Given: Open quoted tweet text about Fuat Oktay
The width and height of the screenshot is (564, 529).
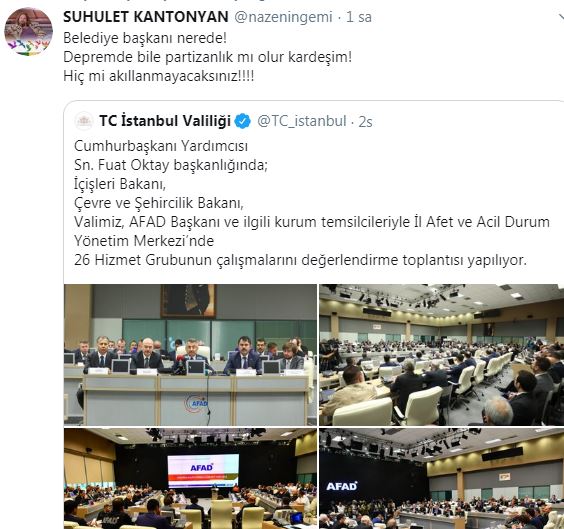Looking at the screenshot, I should 311,203.
